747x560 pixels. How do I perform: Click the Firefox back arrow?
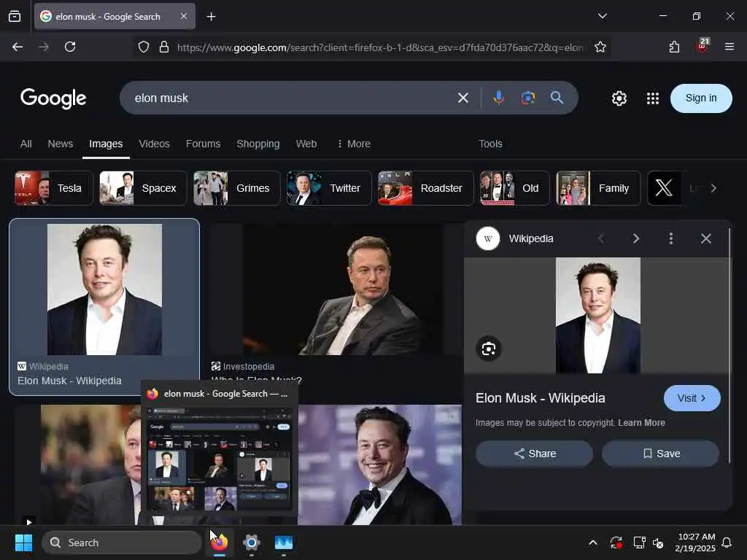tap(18, 47)
